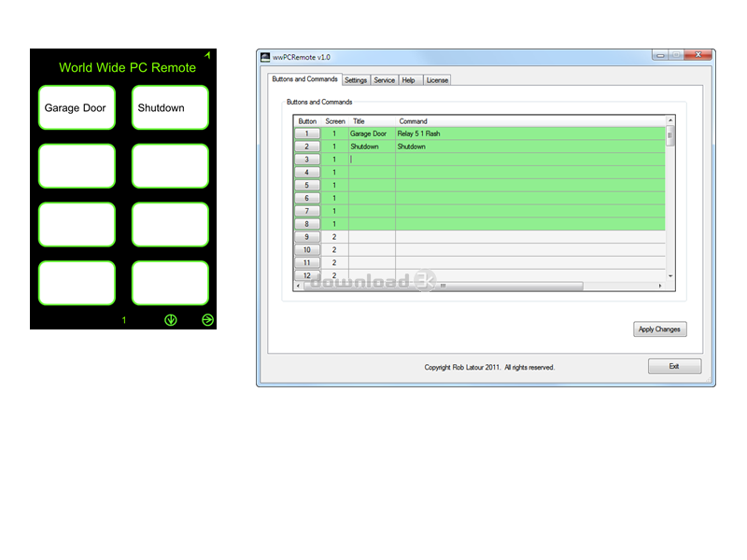Viewport: 747px width, 560px height.
Task: Select row header button 5
Action: coord(307,185)
